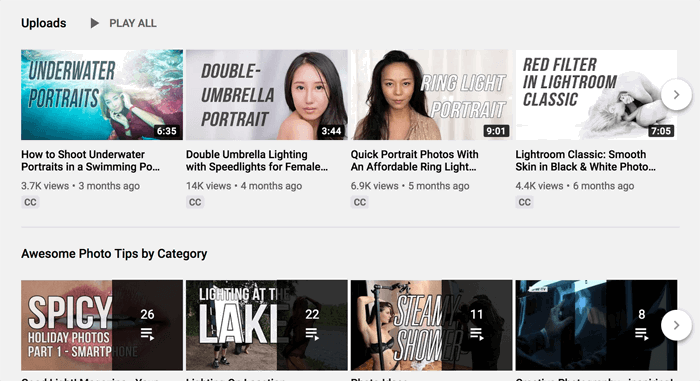Click the playlist icon on the 26-video playlist
The height and width of the screenshot is (381, 700).
click(x=147, y=334)
